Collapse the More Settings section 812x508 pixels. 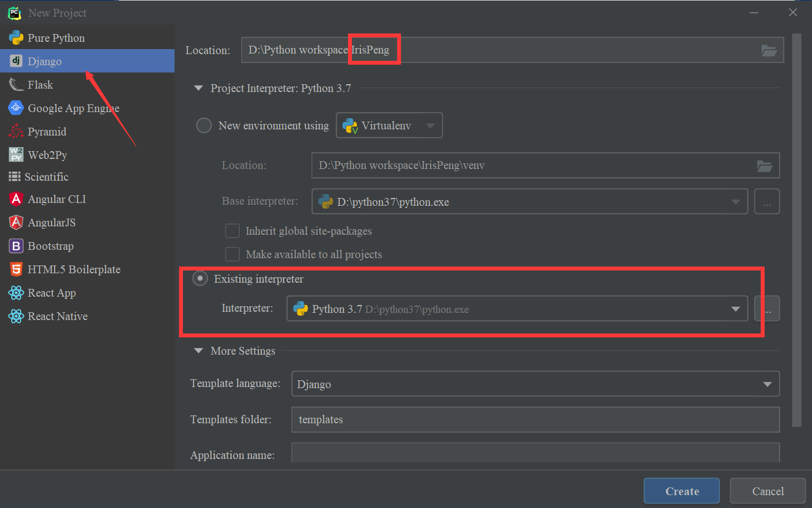tap(198, 351)
